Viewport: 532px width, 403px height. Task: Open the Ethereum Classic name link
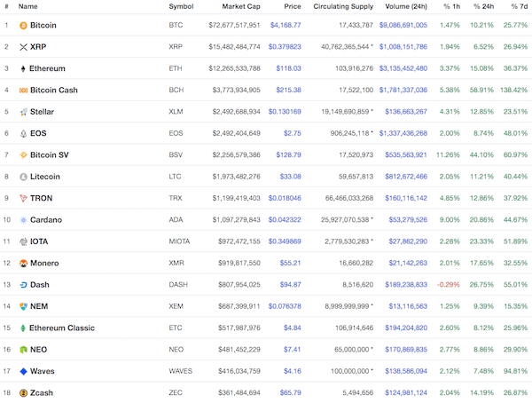click(x=62, y=328)
